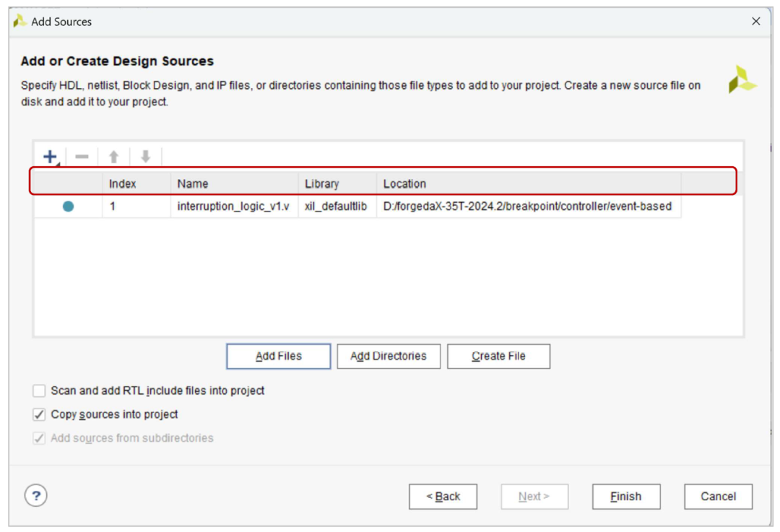Image resolution: width=780 pixels, height=532 pixels.
Task: Select the interruption_logic_v1.v file name cell
Action: 233,206
